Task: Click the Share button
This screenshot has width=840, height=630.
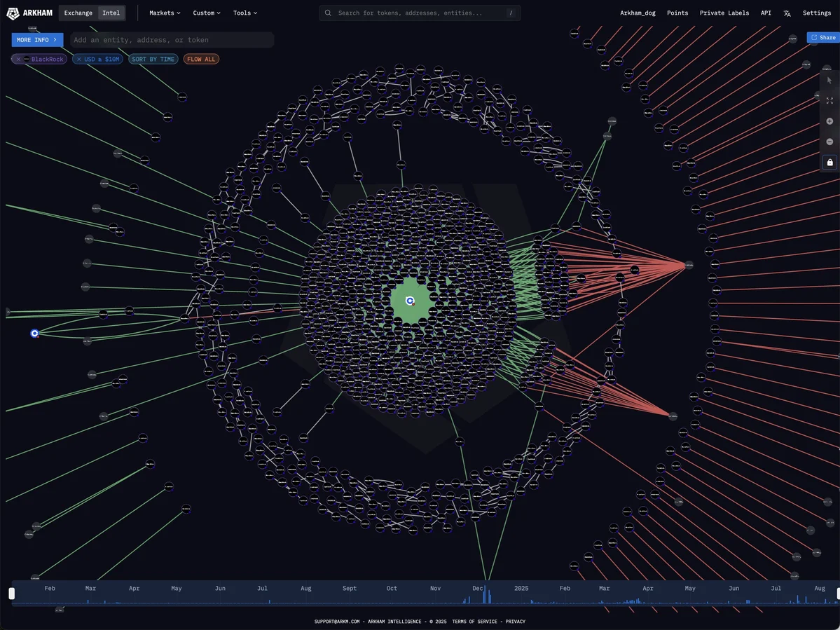Action: [x=823, y=38]
